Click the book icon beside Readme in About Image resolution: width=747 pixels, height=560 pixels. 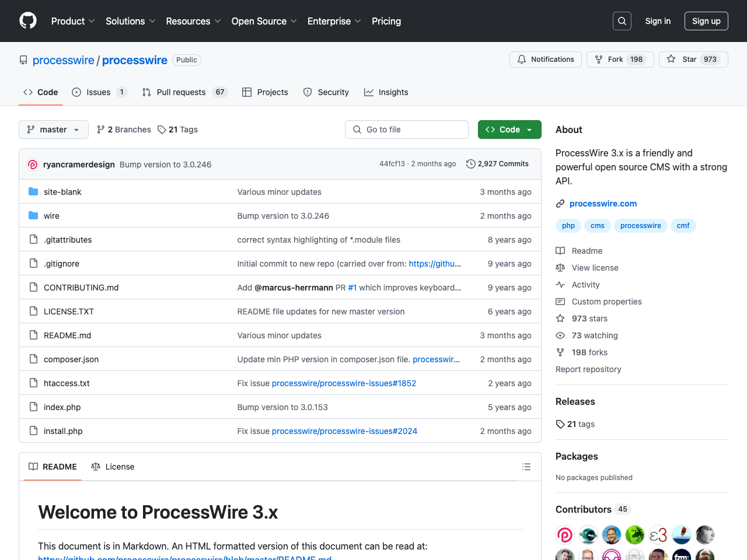560,251
